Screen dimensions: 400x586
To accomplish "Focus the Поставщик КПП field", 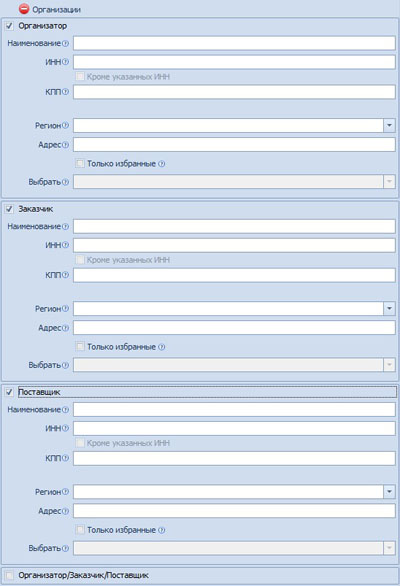I will click(234, 458).
